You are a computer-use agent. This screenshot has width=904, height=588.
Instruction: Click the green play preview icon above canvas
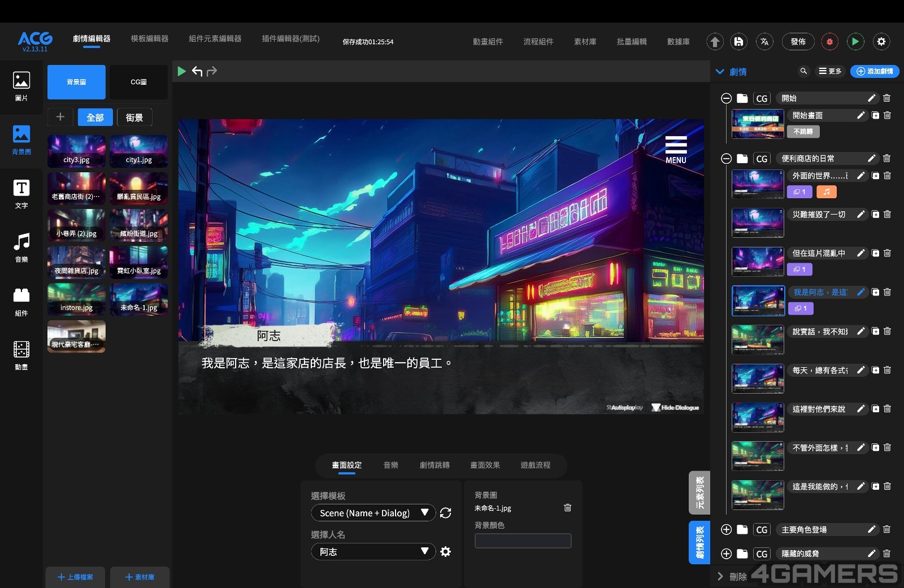[x=181, y=71]
